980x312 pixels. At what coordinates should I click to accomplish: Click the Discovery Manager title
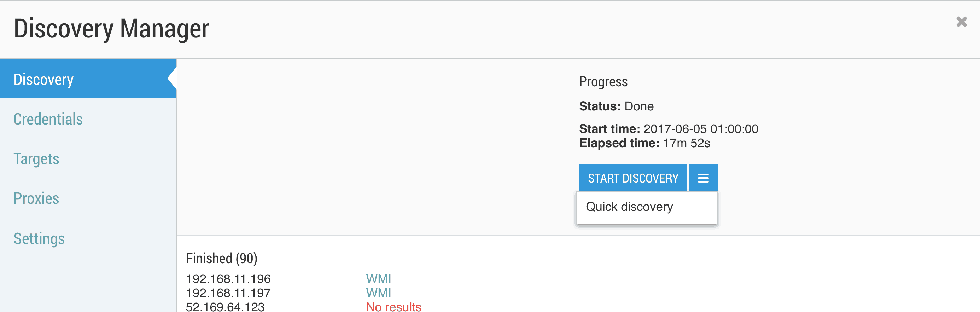[x=111, y=29]
